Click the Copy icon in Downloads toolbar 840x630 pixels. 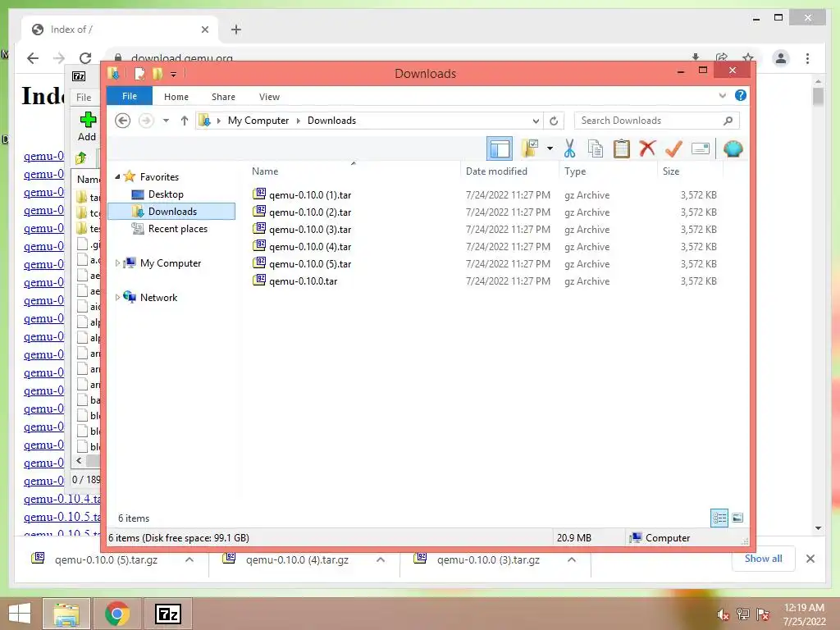pyautogui.click(x=596, y=148)
